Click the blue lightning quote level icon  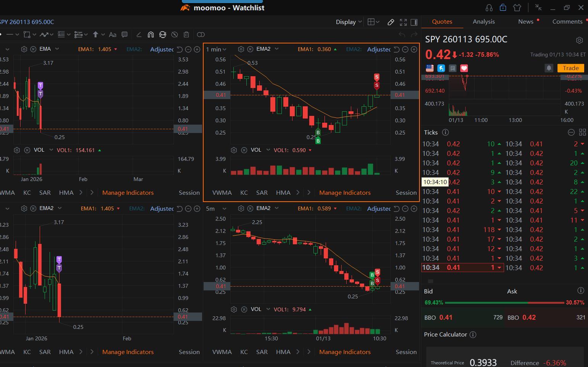pyautogui.click(x=441, y=68)
